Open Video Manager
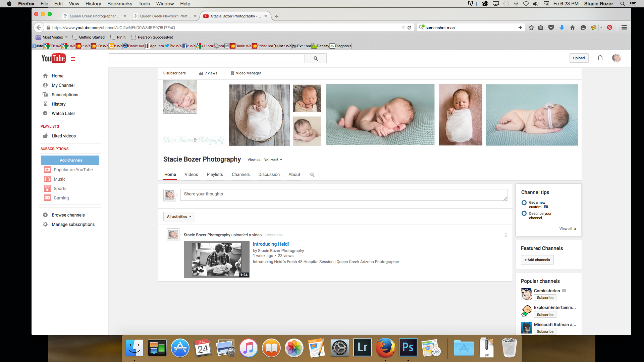 [x=246, y=73]
